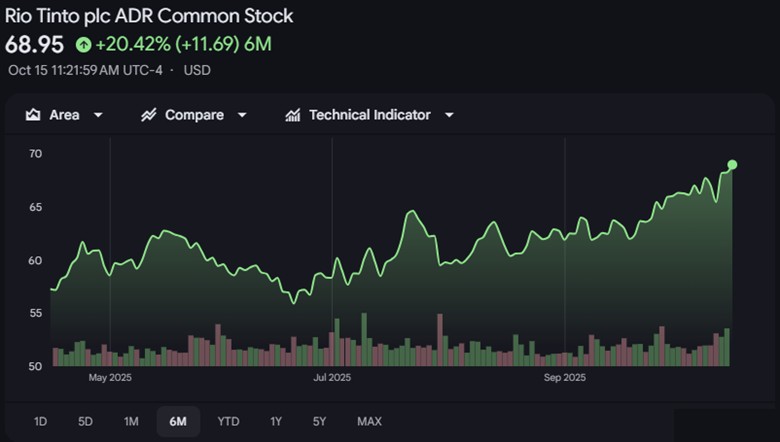Switch chart to YTD range

click(x=229, y=421)
